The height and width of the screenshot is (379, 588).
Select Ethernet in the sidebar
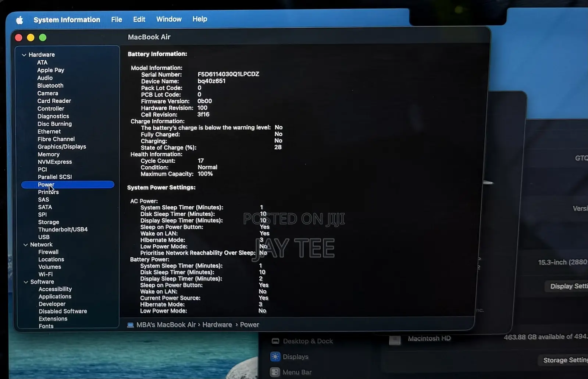(49, 132)
